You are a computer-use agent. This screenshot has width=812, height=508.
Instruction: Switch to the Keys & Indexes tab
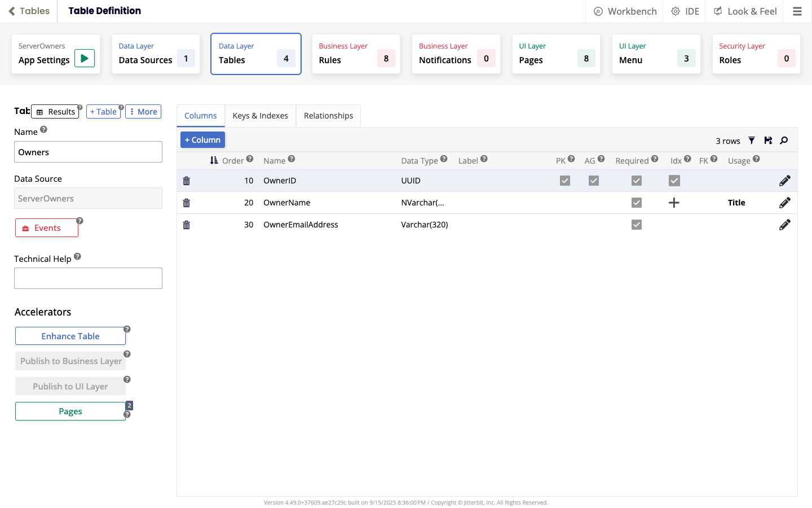tap(260, 116)
